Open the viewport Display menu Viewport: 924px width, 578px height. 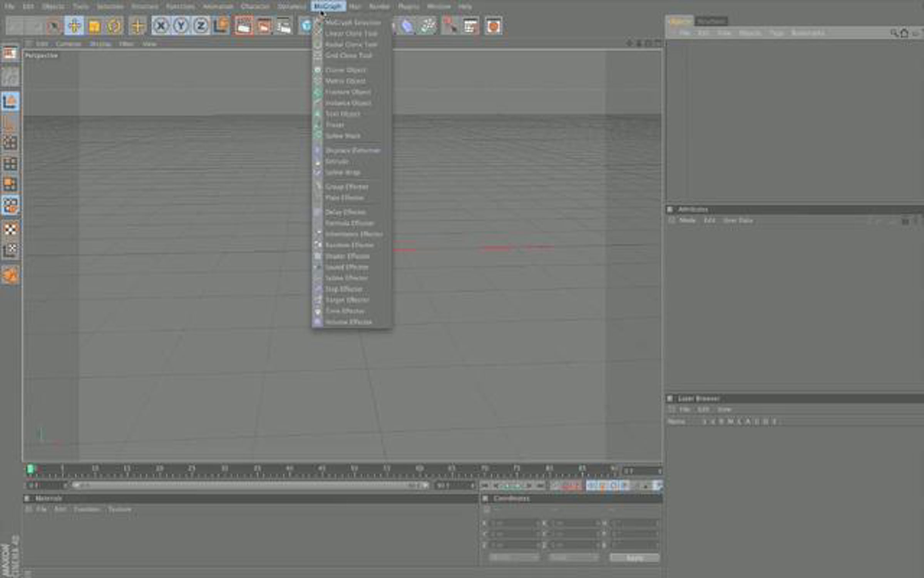[100, 44]
